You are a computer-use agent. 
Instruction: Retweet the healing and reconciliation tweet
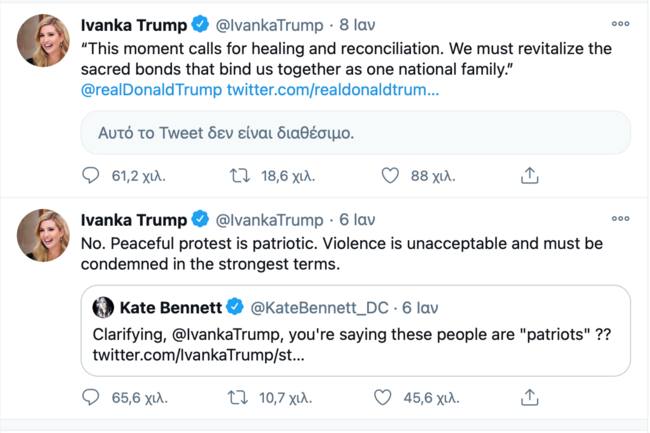pos(241,176)
